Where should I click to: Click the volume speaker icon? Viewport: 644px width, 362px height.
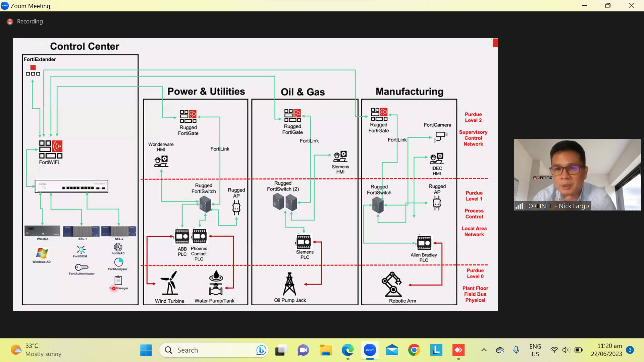[x=566, y=350]
